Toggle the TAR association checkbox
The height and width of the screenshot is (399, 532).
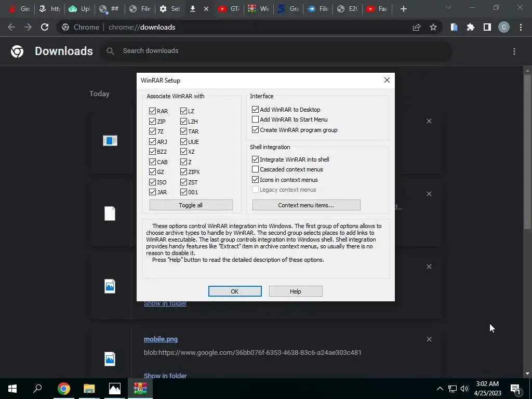click(183, 131)
